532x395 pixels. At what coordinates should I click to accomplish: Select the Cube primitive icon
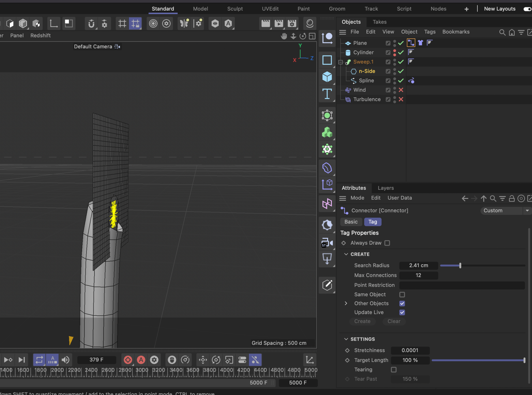[327, 77]
